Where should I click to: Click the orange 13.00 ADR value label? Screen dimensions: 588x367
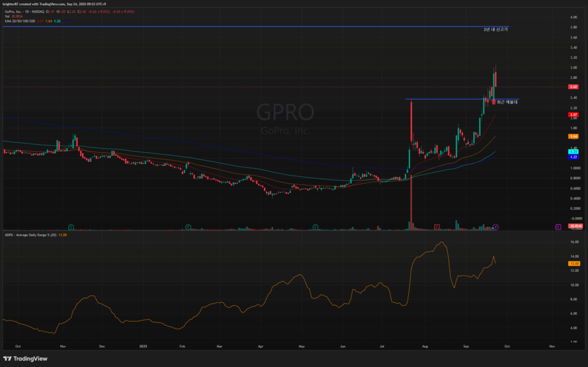point(574,264)
